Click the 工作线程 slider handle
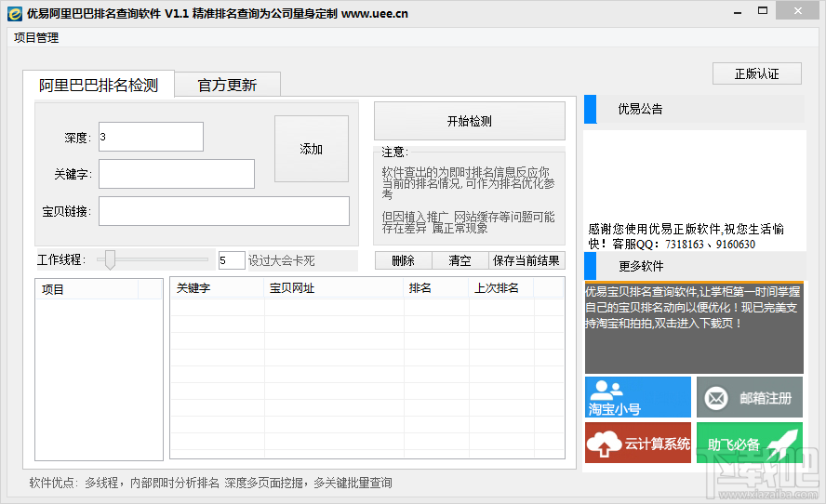826x504 pixels. (x=110, y=259)
